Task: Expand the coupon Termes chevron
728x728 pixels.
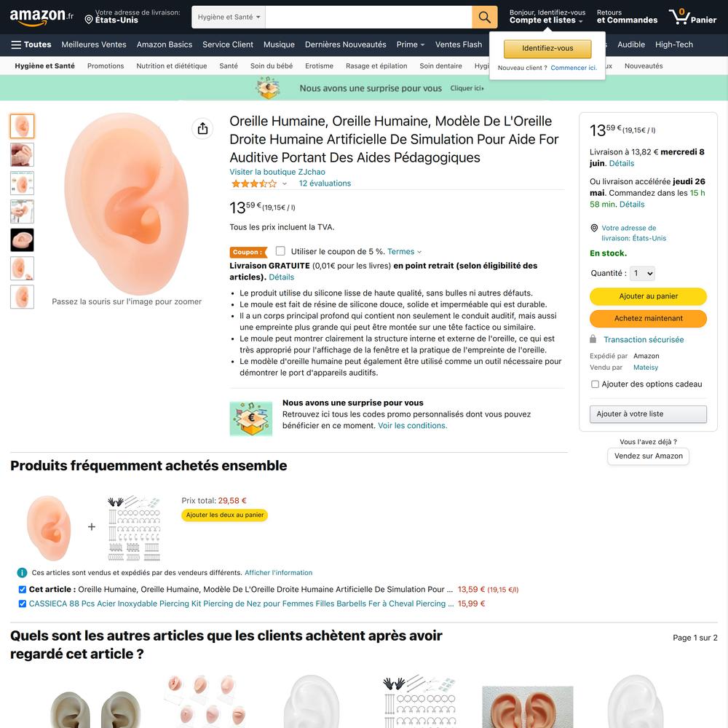Action: tap(419, 252)
